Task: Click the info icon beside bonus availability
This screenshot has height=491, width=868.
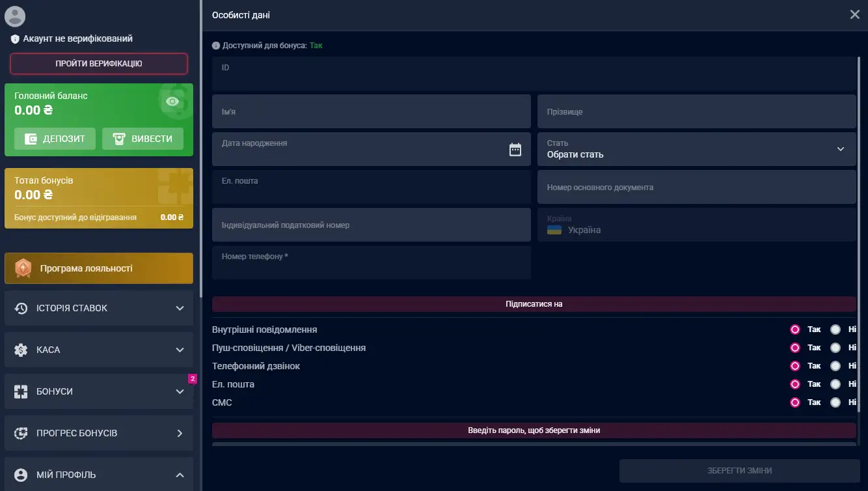Action: click(x=216, y=46)
